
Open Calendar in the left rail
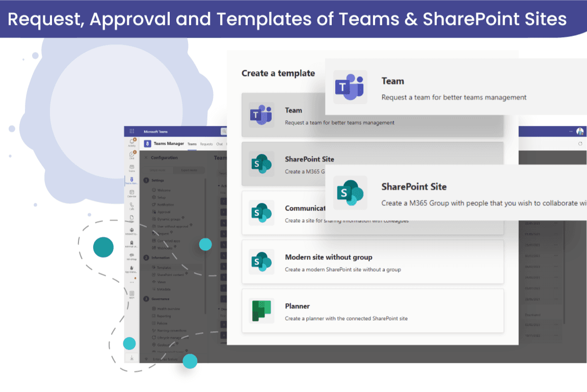click(132, 193)
